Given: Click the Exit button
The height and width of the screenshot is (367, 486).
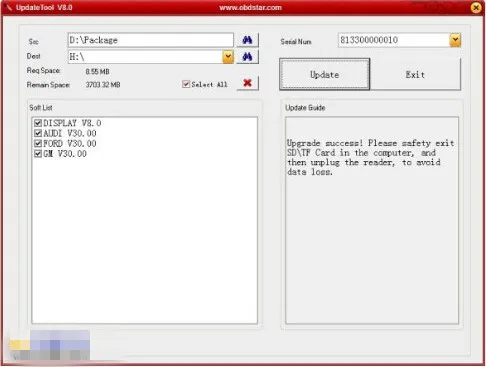Looking at the screenshot, I should (x=415, y=74).
